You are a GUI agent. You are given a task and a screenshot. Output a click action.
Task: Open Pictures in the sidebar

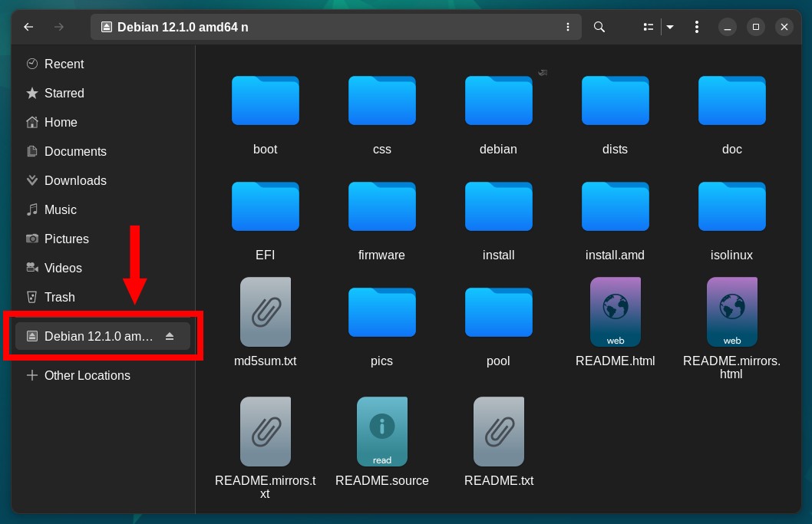pos(103,239)
